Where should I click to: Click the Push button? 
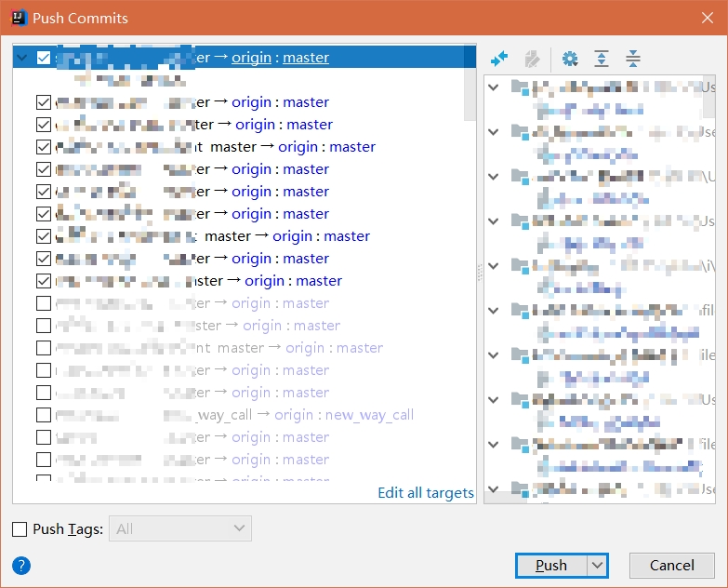click(551, 565)
